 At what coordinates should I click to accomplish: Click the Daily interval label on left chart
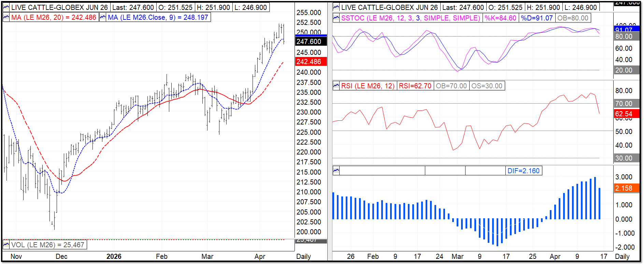pyautogui.click(x=303, y=256)
